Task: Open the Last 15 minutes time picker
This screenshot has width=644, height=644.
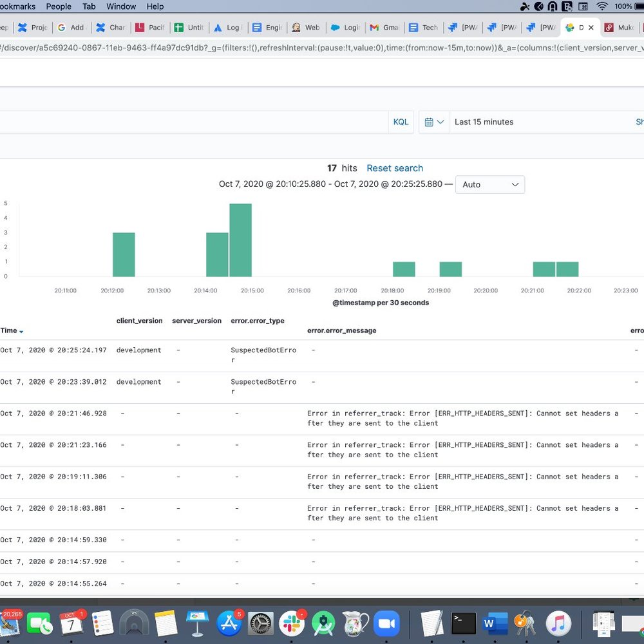Action: (x=484, y=122)
